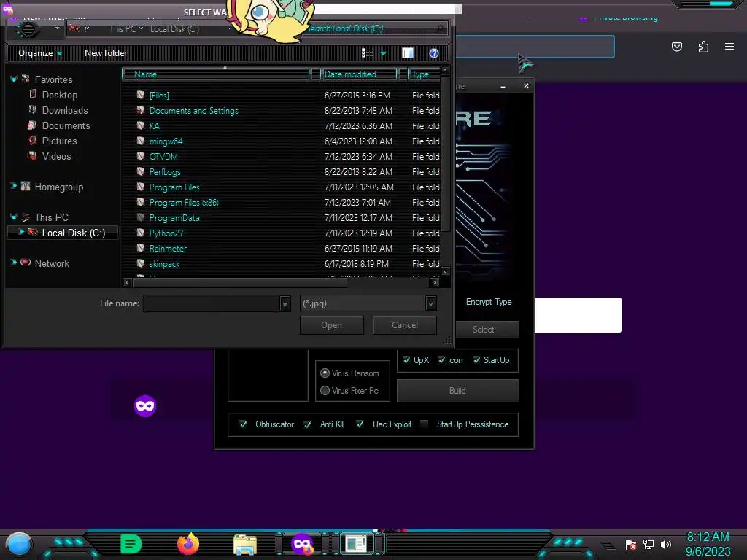Click the back navigation button in dialog
Image resolution: width=747 pixels, height=560 pixels.
[28, 29]
